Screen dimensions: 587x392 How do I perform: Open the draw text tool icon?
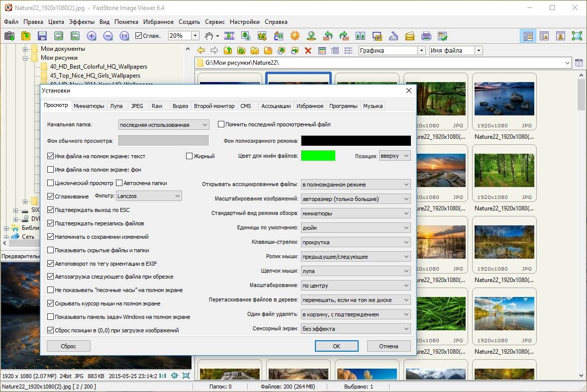[279, 36]
